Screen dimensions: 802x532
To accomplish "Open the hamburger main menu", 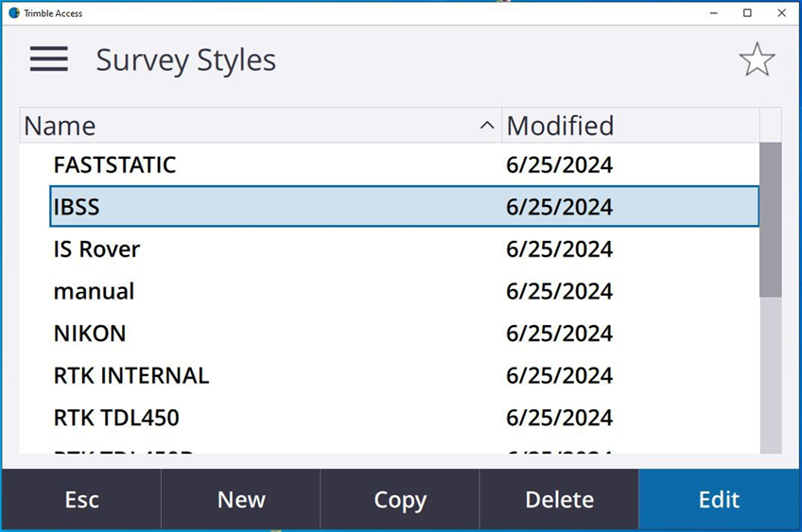I will tap(48, 60).
